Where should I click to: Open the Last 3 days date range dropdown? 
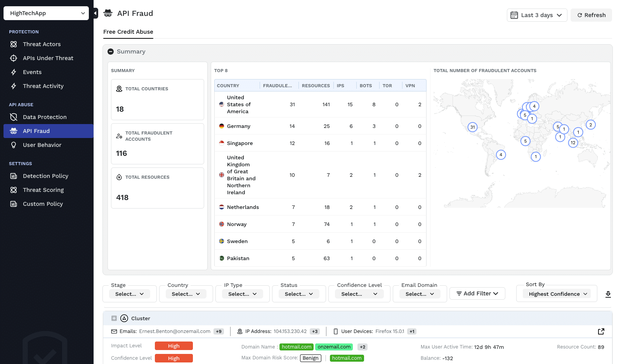tap(537, 15)
